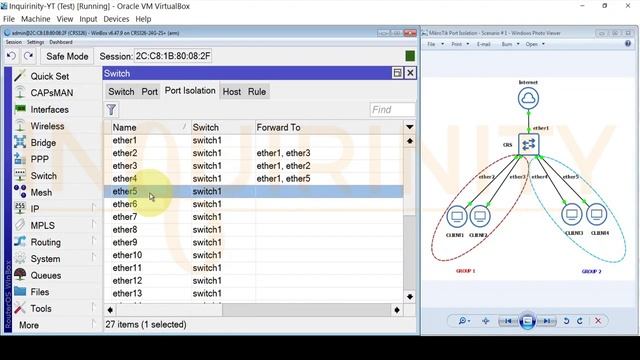The image size is (640, 360).
Task: Sort by the Forward To column header
Action: 329,127
